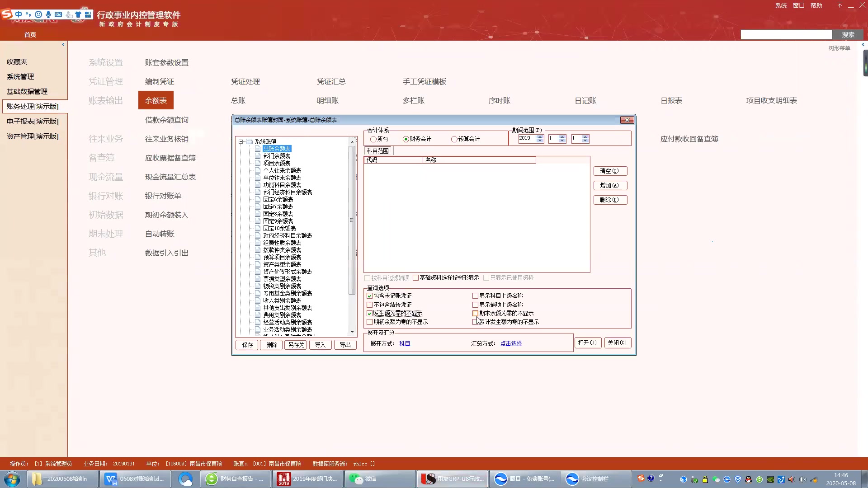Select 电子报表[演示版] in sidebar

pos(33,122)
